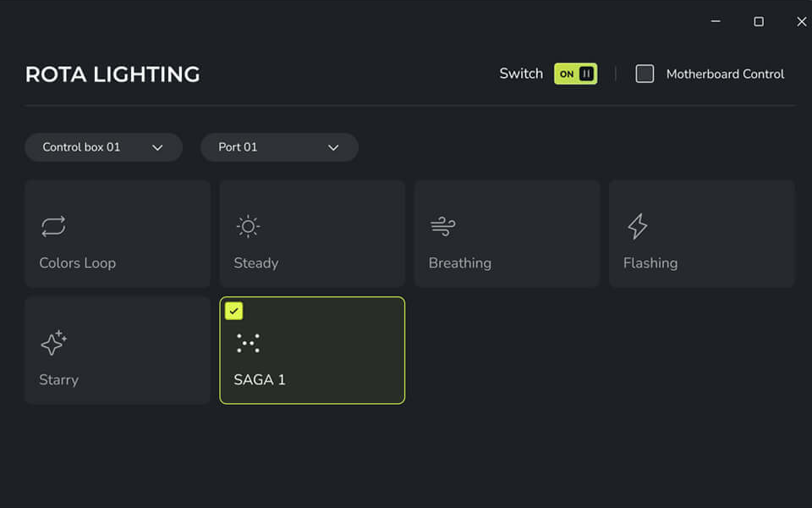The width and height of the screenshot is (812, 508).
Task: Select the Steady effect label
Action: pos(255,262)
